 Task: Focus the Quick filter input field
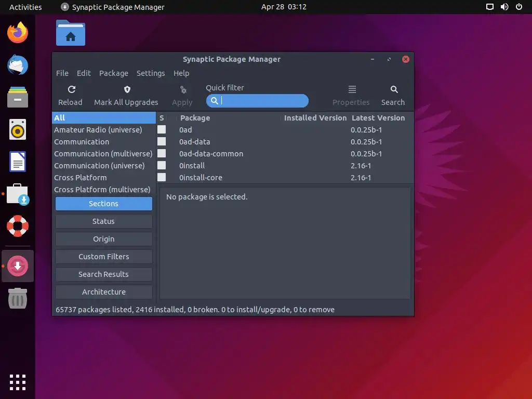(257, 101)
